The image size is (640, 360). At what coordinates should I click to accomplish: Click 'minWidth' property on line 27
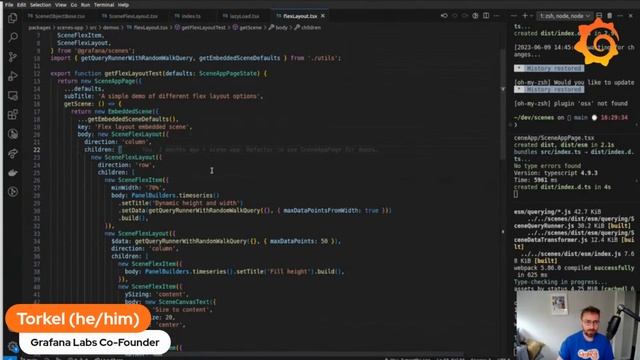click(125, 188)
